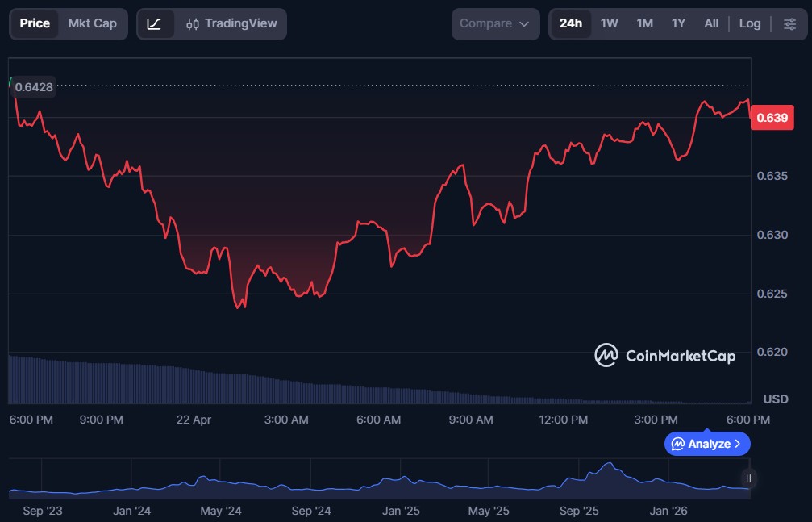Viewport: 812px width, 522px height.
Task: Switch to the Price tab
Action: [x=35, y=23]
